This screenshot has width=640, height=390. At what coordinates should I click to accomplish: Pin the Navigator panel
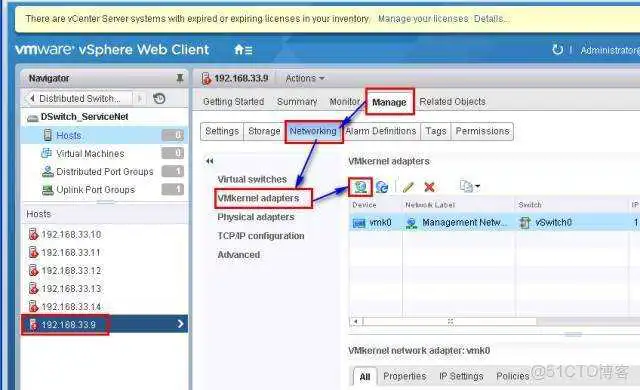coord(180,78)
